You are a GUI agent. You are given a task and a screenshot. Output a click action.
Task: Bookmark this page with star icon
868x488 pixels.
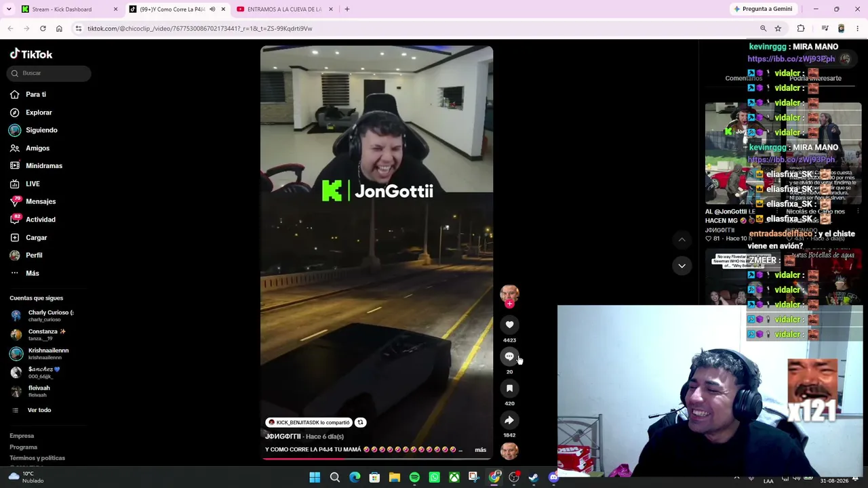[778, 28]
